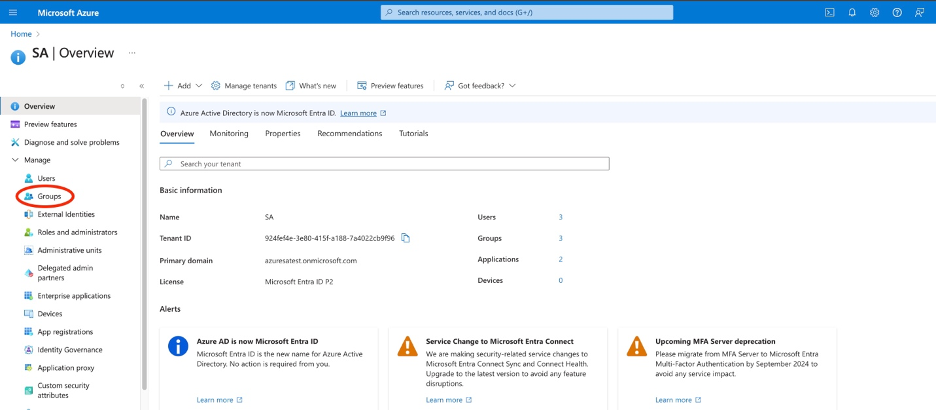The image size is (936, 410).
Task: Copy the Tenant ID to clipboard
Action: [x=405, y=238]
